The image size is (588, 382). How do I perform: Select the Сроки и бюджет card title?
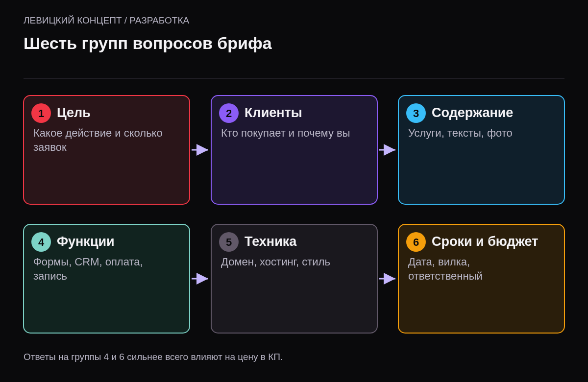pyautogui.click(x=485, y=241)
